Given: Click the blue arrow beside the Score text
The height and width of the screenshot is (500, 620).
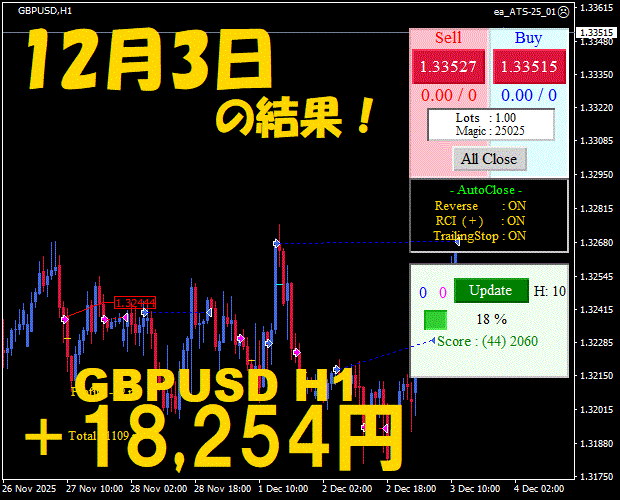Looking at the screenshot, I should (x=433, y=340).
